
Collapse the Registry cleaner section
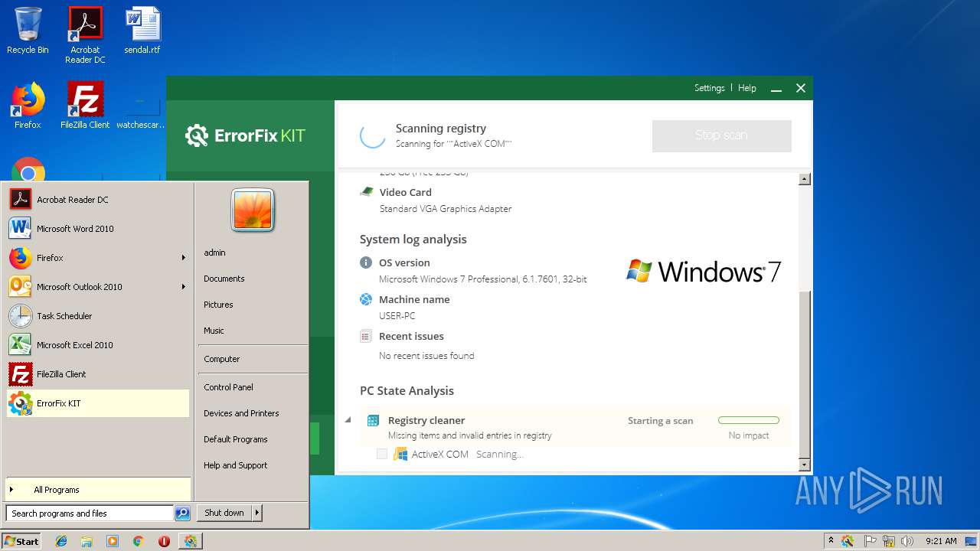pyautogui.click(x=348, y=420)
